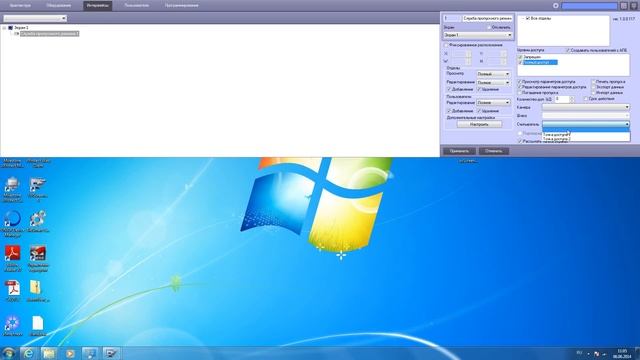Enable Фиксирование расположения checkbox
The image size is (640, 360).
(446, 45)
